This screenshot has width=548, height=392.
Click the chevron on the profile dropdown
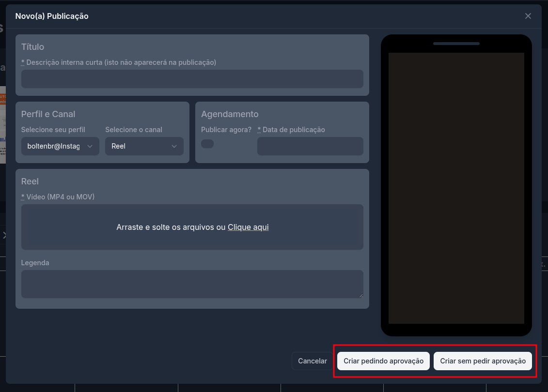coord(90,146)
